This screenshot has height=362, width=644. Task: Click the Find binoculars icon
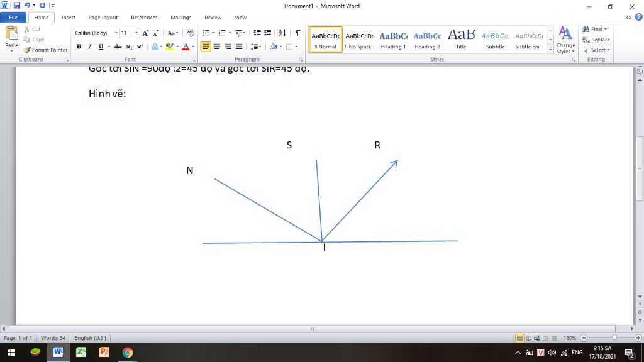tap(586, 29)
